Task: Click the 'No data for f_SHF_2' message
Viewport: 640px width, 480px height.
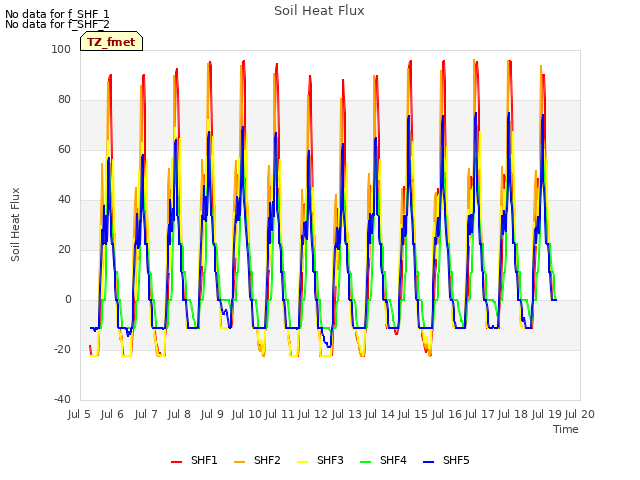Action: [57, 24]
